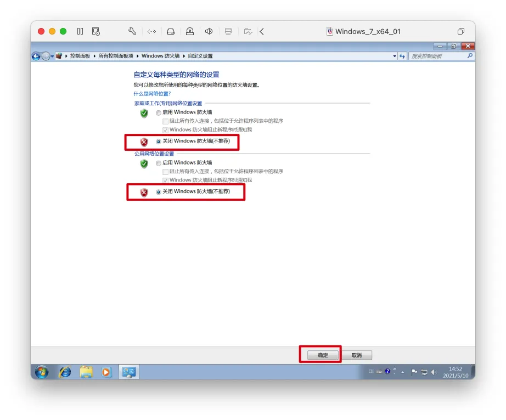Click red shield icon under public network
The width and height of the screenshot is (506, 420).
(x=144, y=192)
